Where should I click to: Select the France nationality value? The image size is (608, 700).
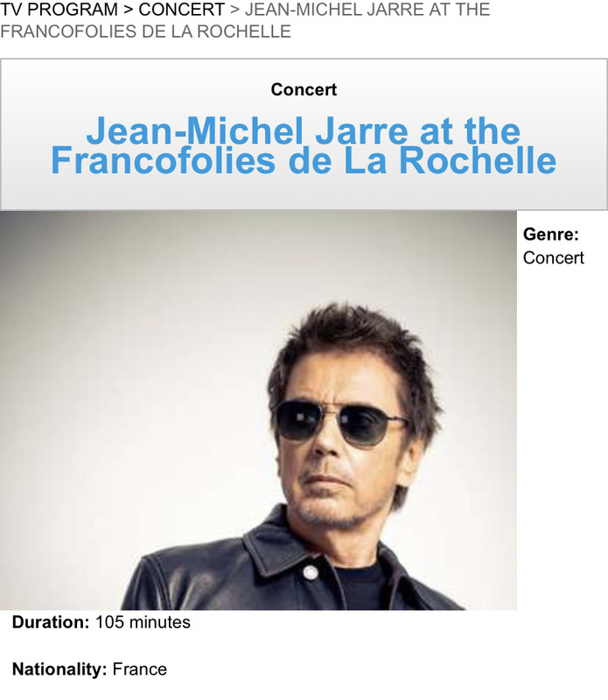pyautogui.click(x=140, y=668)
